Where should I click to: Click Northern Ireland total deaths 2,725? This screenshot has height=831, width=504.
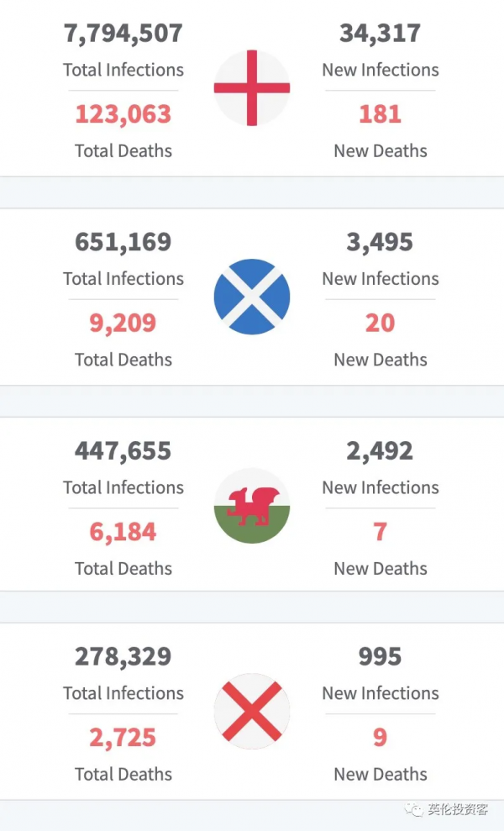click(x=123, y=737)
